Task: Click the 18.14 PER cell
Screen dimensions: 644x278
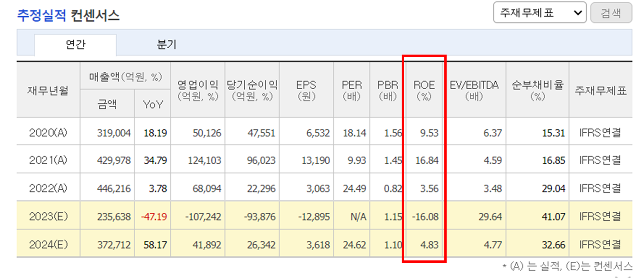Action: [x=354, y=133]
